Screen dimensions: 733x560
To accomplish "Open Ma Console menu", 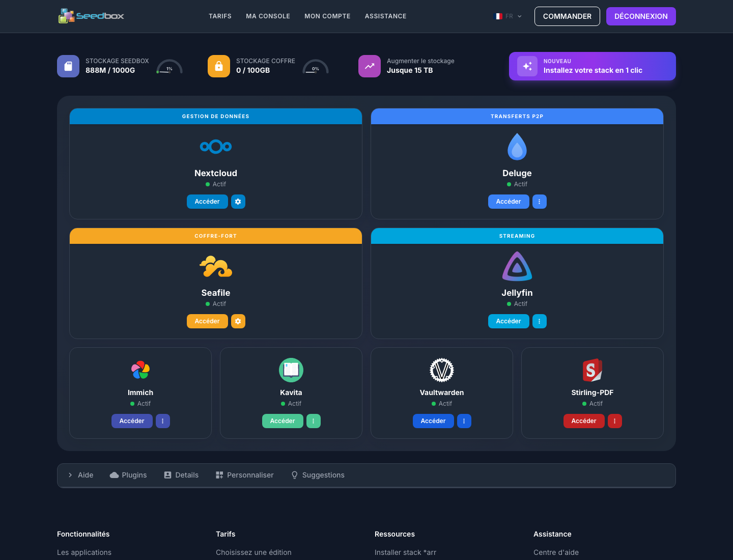I will coord(268,16).
